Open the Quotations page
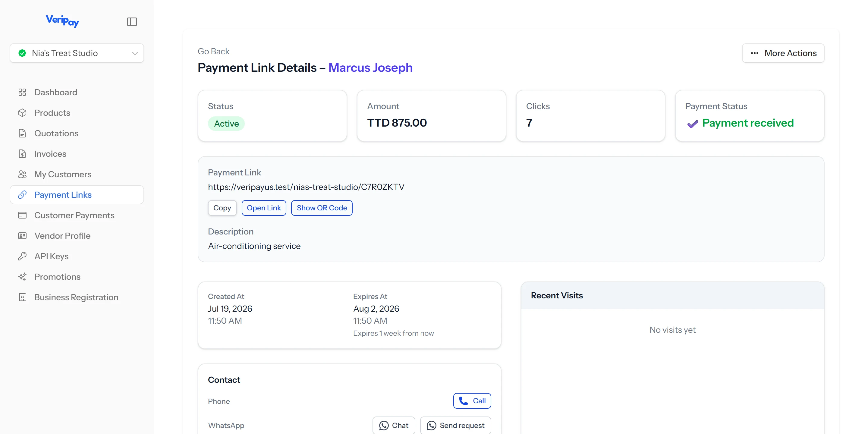Image resolution: width=868 pixels, height=434 pixels. [x=77, y=134]
